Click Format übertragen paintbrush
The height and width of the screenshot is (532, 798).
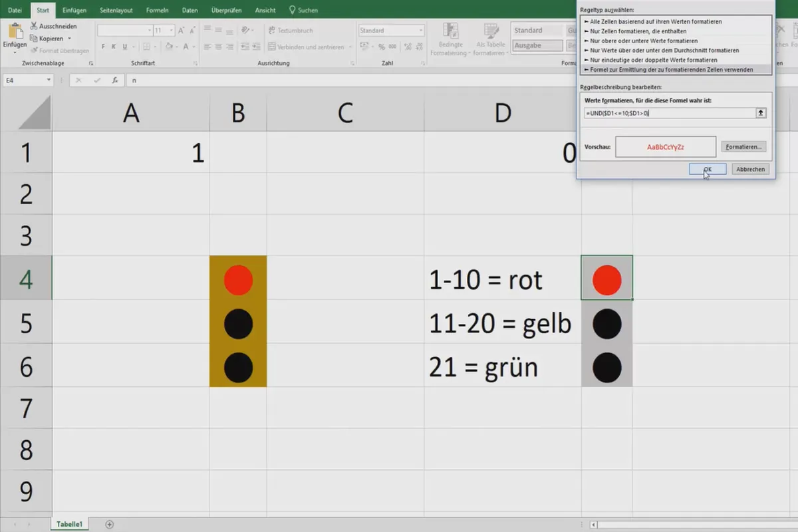(x=59, y=51)
